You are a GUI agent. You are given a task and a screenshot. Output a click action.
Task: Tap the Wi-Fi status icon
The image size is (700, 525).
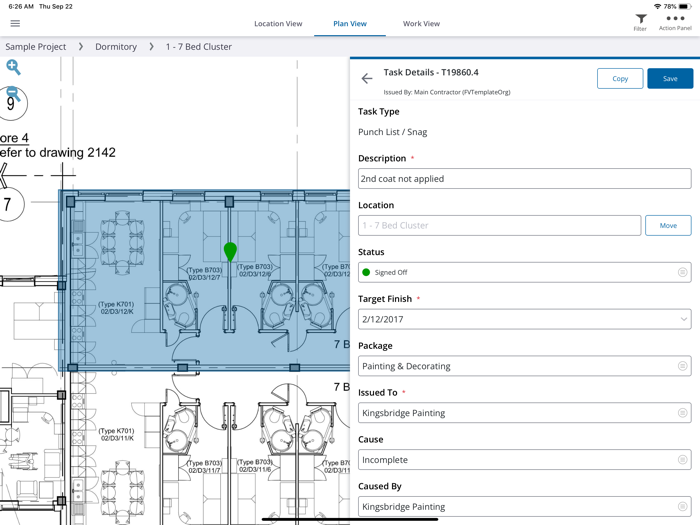658,6
